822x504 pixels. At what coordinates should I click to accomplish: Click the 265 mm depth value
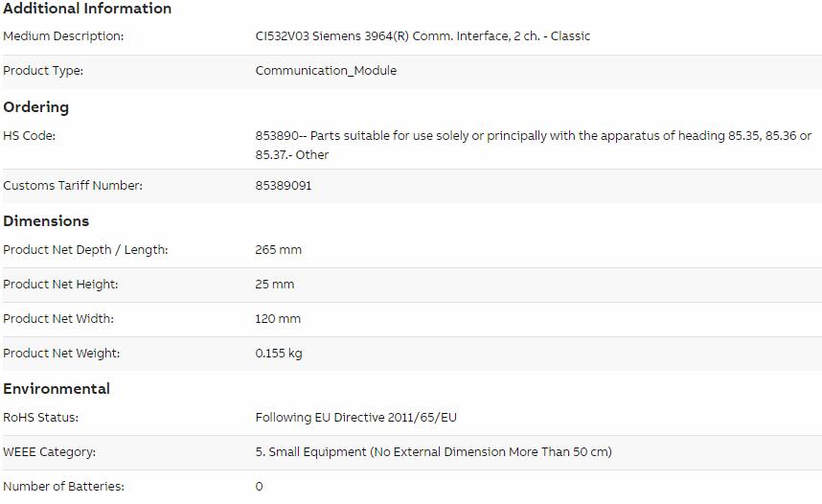tap(279, 250)
